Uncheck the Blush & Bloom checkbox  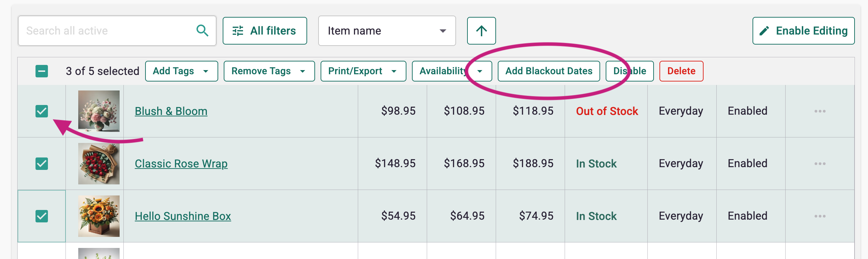(42, 111)
